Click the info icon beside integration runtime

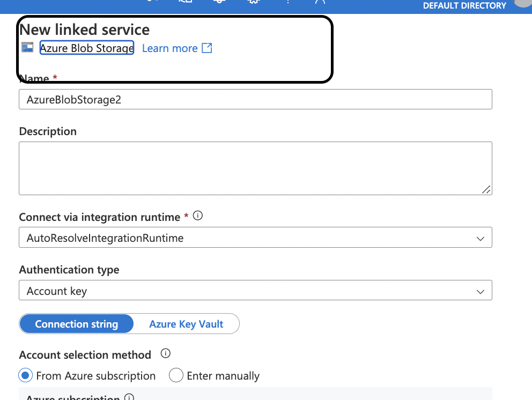pos(197,215)
